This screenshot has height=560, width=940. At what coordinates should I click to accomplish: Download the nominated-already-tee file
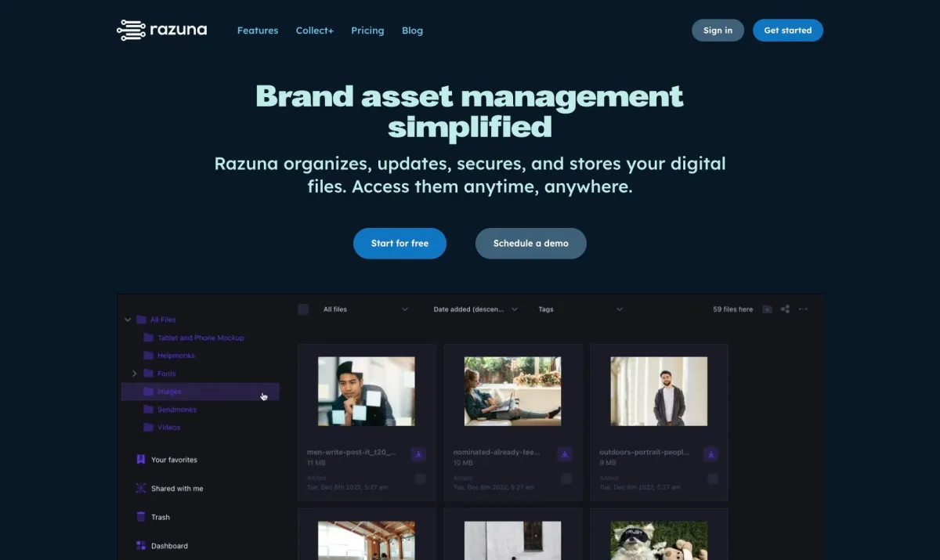click(x=565, y=454)
